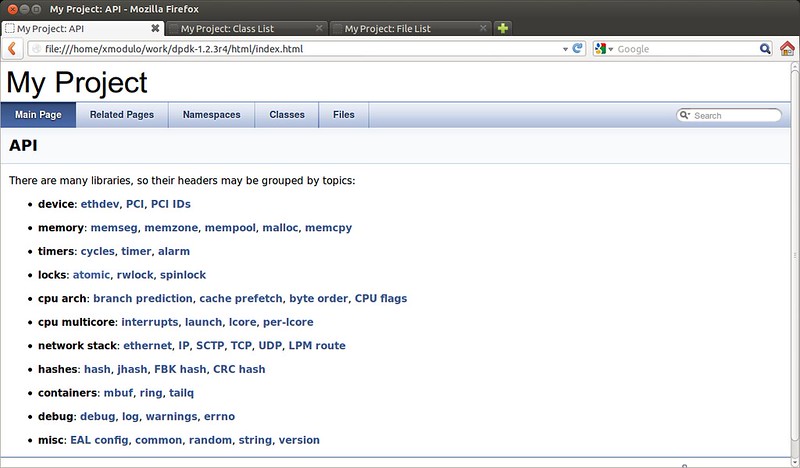Open the 'spinlock' link

(x=183, y=274)
